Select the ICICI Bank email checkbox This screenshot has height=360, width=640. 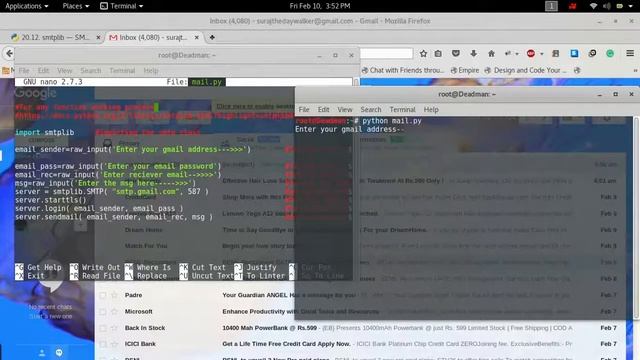pyautogui.click(x=103, y=344)
